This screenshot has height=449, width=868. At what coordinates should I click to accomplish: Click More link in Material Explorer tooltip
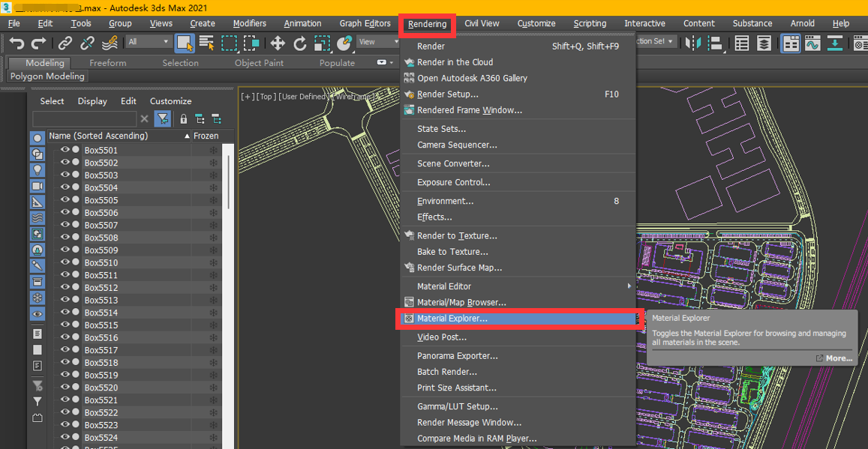pyautogui.click(x=834, y=358)
